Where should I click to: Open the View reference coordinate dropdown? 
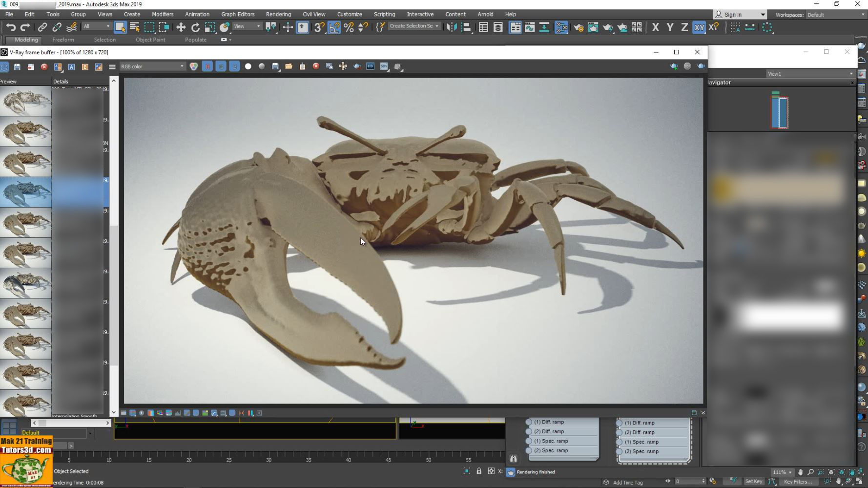coord(247,26)
